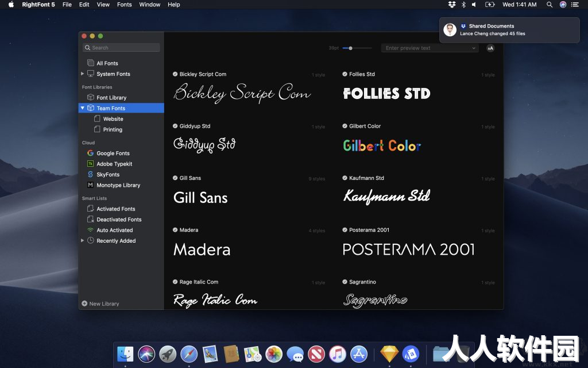
Task: Toggle the Madera activation checkmark
Action: coord(175,229)
